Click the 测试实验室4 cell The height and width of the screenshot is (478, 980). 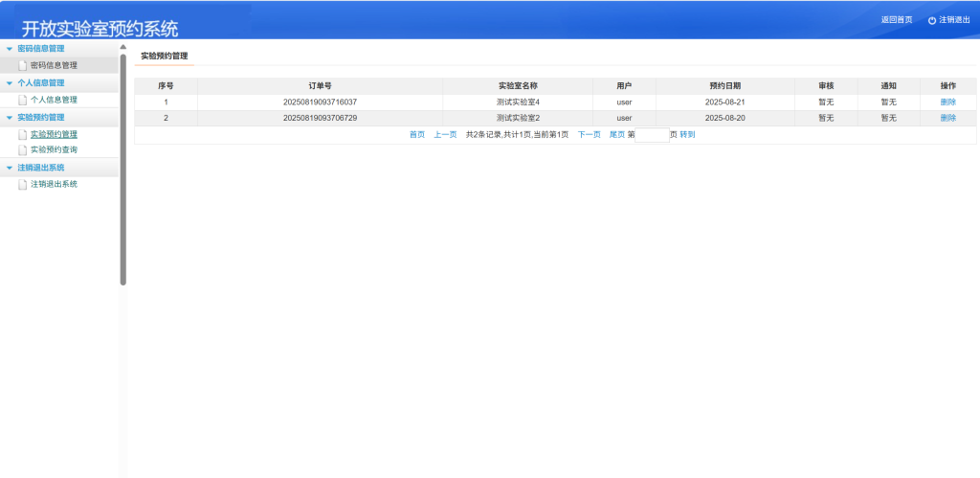click(x=518, y=102)
